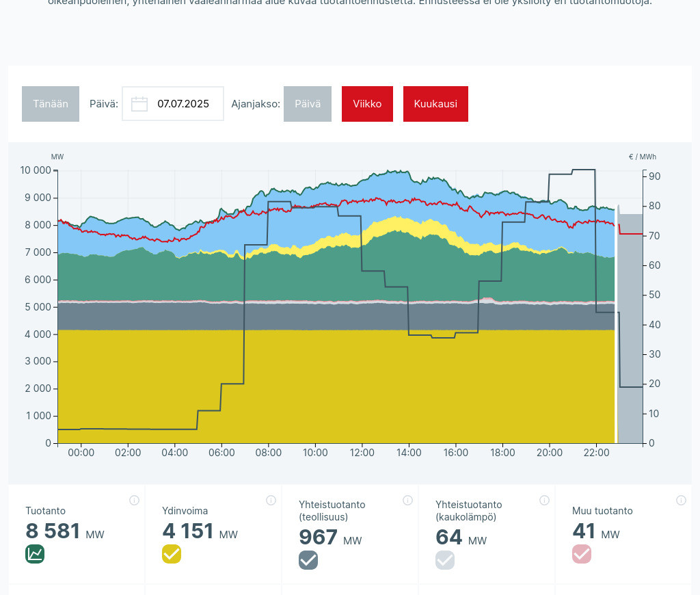Open info icon on Muu tuotanto card
Screen dimensions: 700x595
pyautogui.click(x=681, y=501)
